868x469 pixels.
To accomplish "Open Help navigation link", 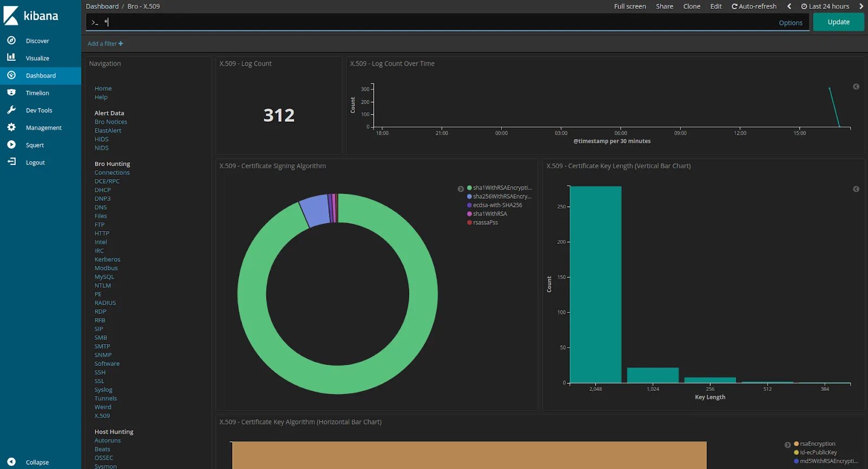I will (x=101, y=97).
